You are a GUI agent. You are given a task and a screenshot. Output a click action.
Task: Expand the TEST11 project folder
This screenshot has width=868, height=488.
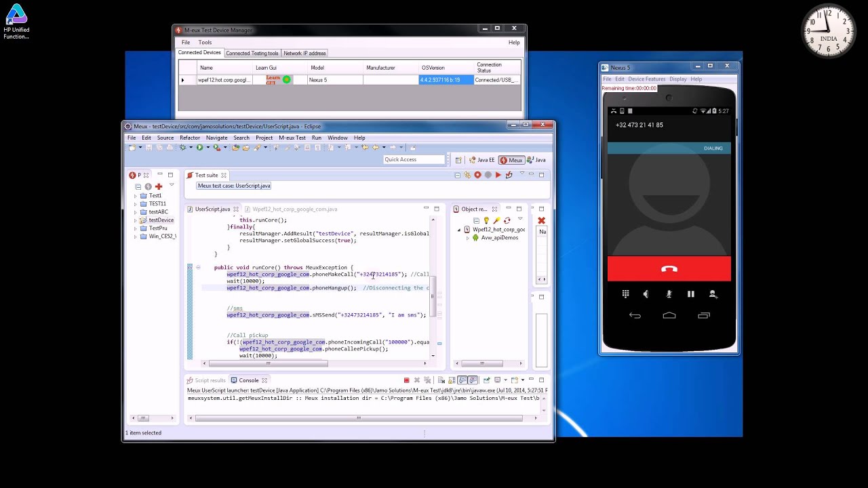pyautogui.click(x=135, y=204)
